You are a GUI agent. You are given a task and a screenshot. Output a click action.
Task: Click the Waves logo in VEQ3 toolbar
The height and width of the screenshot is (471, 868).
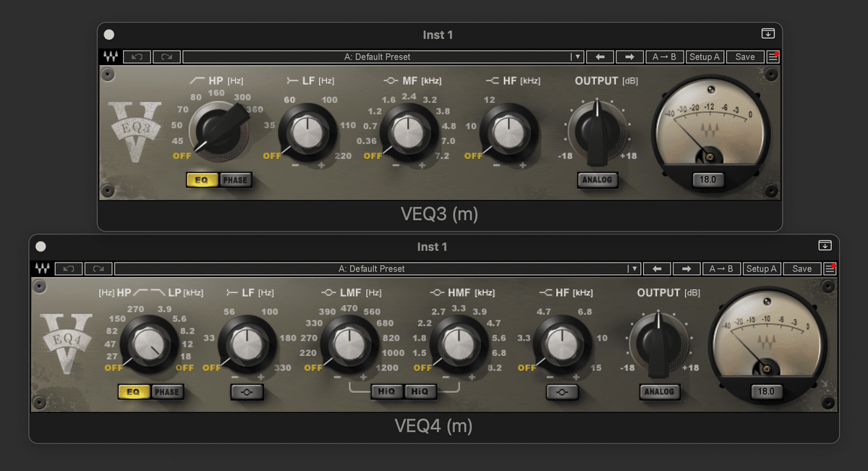pos(110,56)
